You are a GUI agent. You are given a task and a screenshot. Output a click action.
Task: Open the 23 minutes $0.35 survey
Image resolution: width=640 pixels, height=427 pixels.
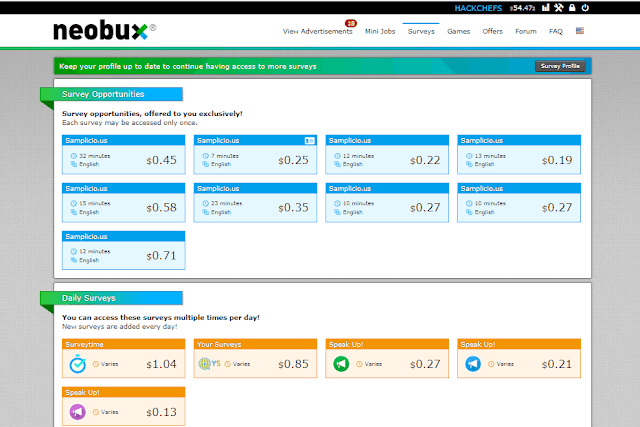pyautogui.click(x=256, y=202)
